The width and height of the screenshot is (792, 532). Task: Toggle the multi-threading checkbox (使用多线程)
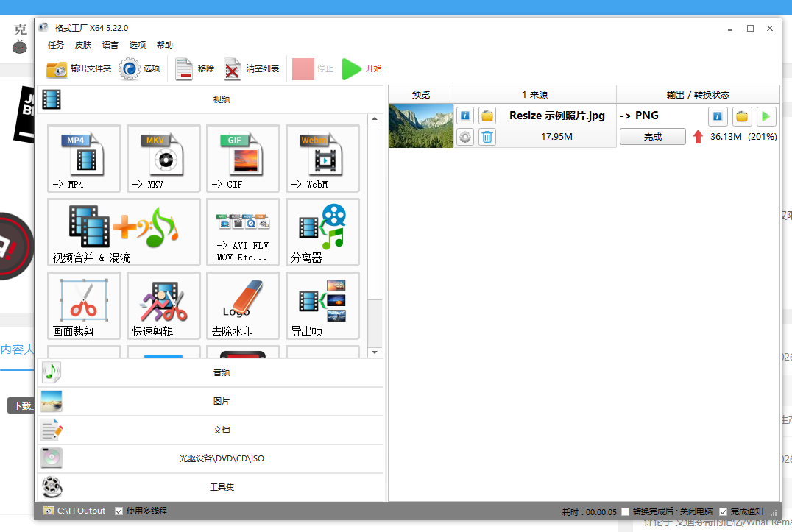point(119,511)
